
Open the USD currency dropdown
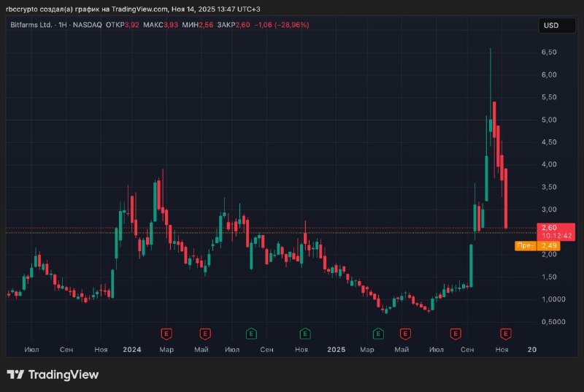551,26
